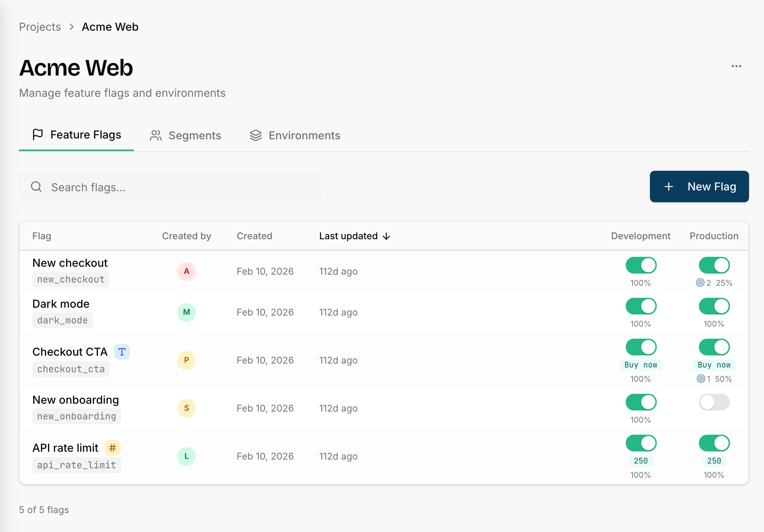764x532 pixels.
Task: Click the breadcrumb chevron after Projects
Action: [x=72, y=27]
